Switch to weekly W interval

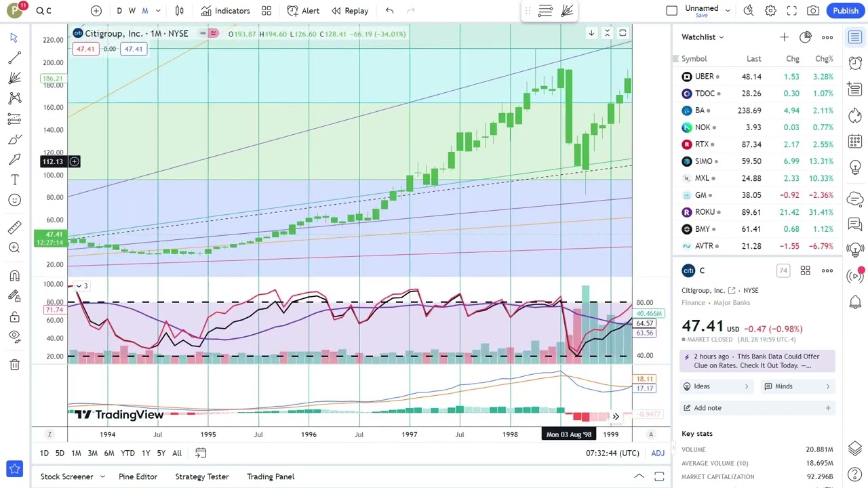132,11
